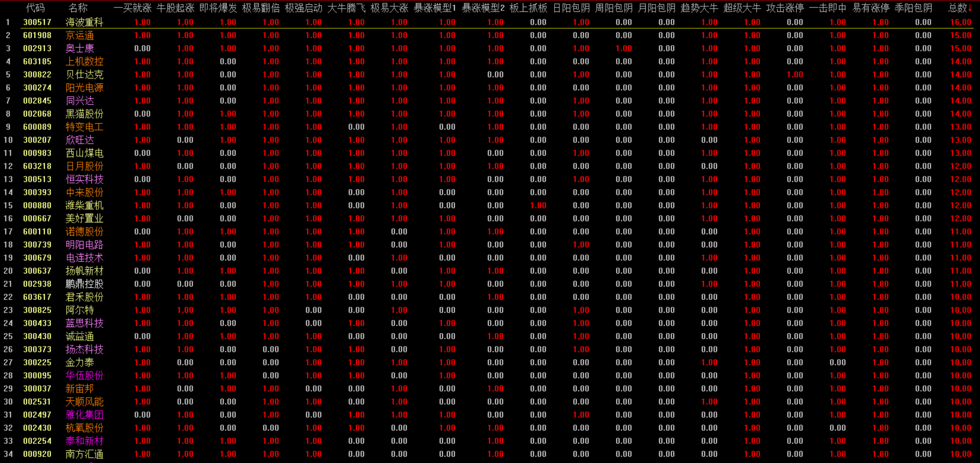The width and height of the screenshot is (980, 463).
Task: Select stock name 西山煤电
Action: 84,153
